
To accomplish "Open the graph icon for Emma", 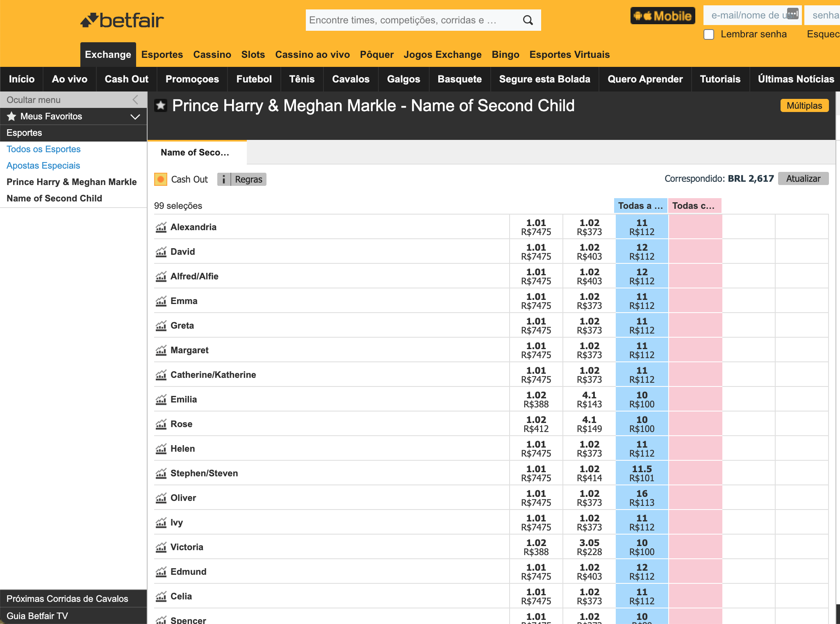I will (161, 301).
